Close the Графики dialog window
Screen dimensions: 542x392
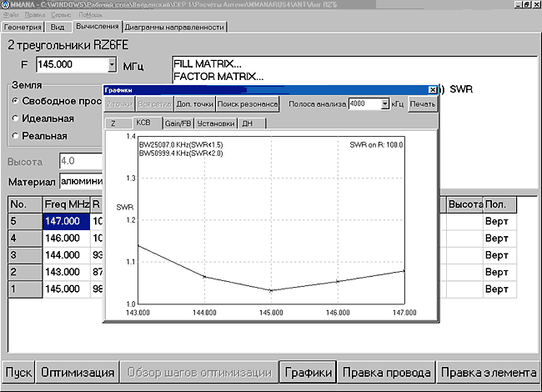[x=432, y=89]
